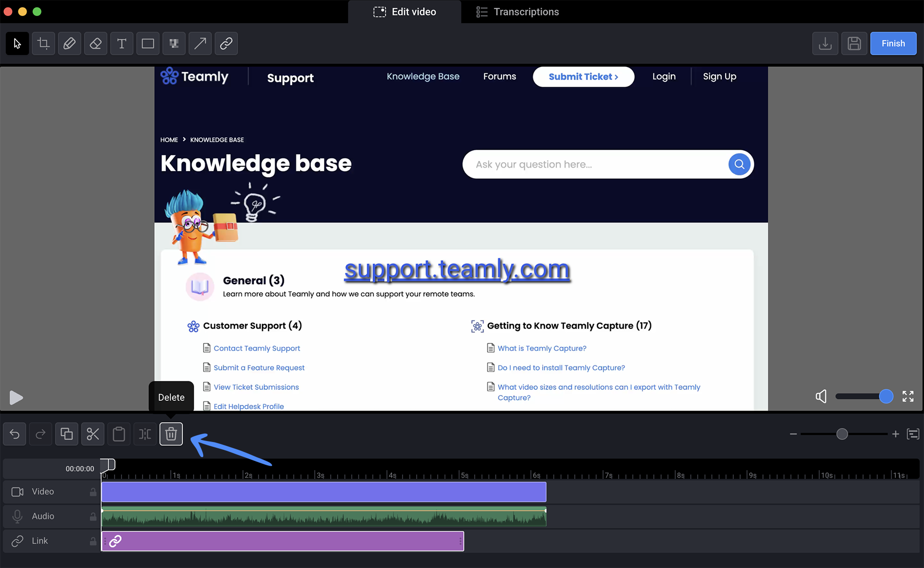Click Submit Ticket button in preview
Viewport: 924px width, 568px height.
pyautogui.click(x=584, y=77)
